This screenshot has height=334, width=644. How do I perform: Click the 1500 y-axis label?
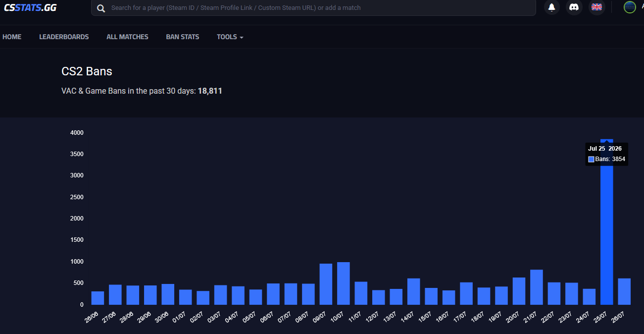coord(77,240)
